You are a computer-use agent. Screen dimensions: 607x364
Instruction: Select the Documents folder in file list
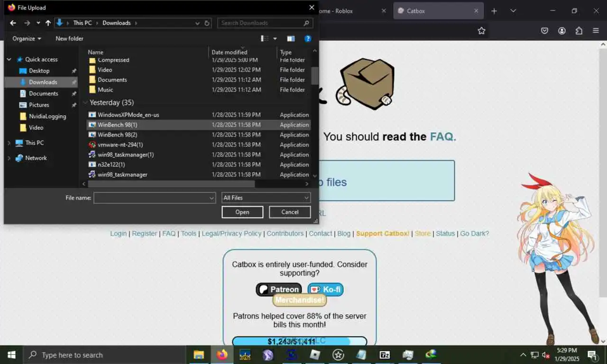coord(112,80)
